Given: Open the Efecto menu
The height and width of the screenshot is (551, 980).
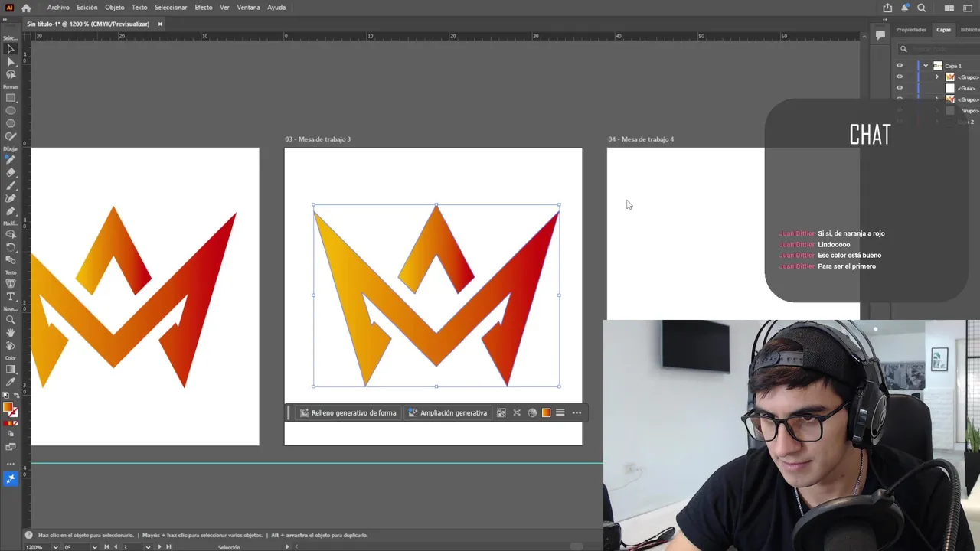Looking at the screenshot, I should [204, 8].
